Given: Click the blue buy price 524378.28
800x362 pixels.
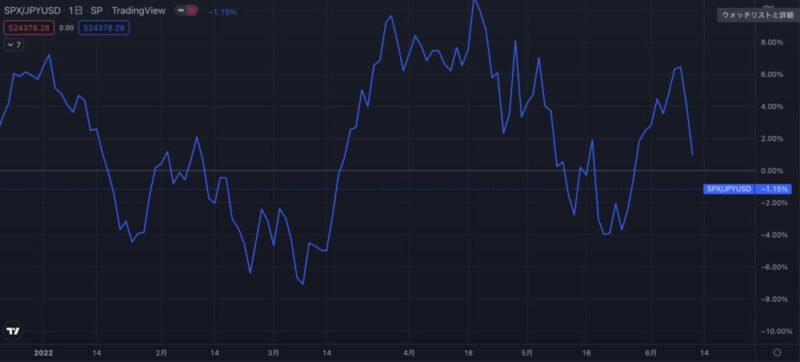Looking at the screenshot, I should [104, 28].
